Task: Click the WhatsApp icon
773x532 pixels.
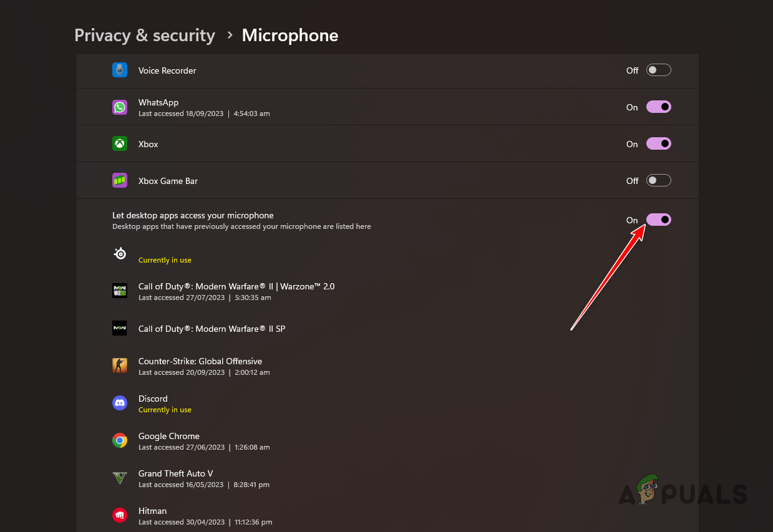Action: coord(119,107)
